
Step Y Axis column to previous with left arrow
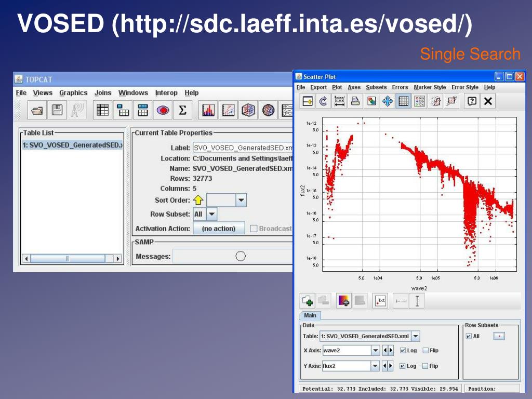pos(385,366)
